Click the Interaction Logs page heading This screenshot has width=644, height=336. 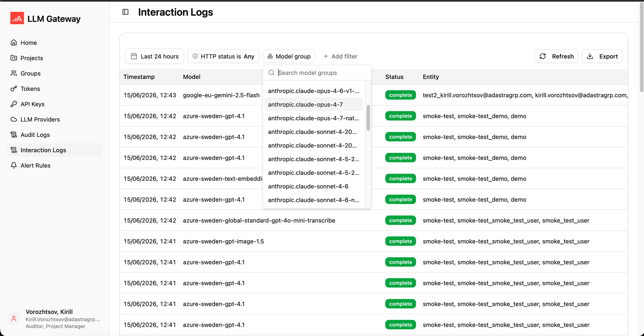(175, 12)
